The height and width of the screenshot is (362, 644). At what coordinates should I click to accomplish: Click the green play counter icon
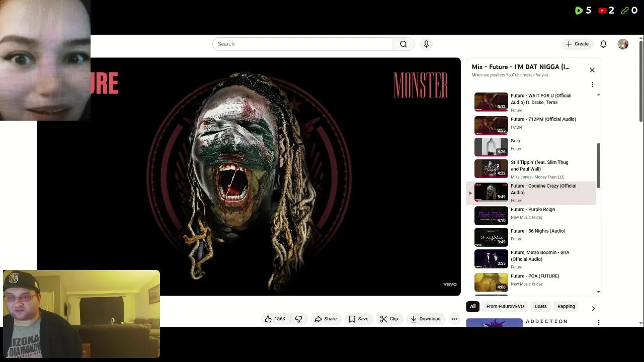579,11
